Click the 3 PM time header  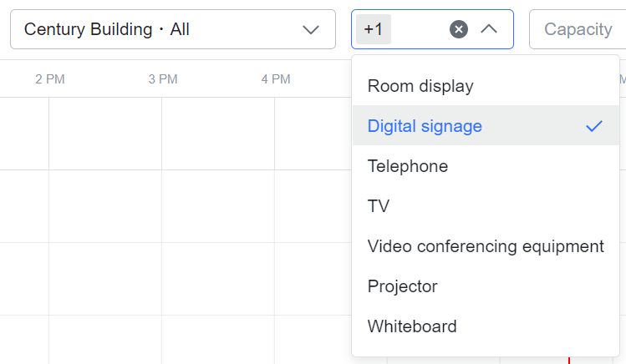(162, 79)
